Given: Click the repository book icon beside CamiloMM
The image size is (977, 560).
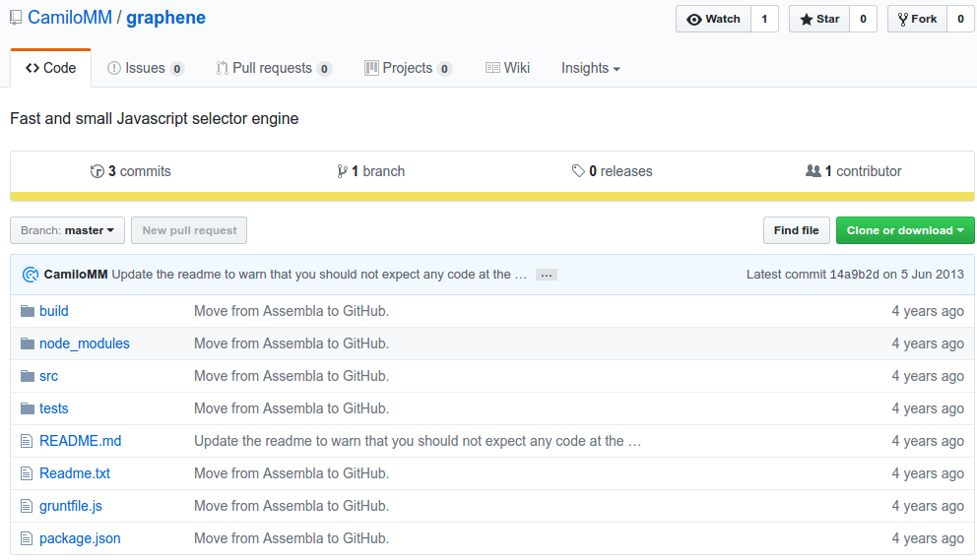Looking at the screenshot, I should pyautogui.click(x=16, y=18).
